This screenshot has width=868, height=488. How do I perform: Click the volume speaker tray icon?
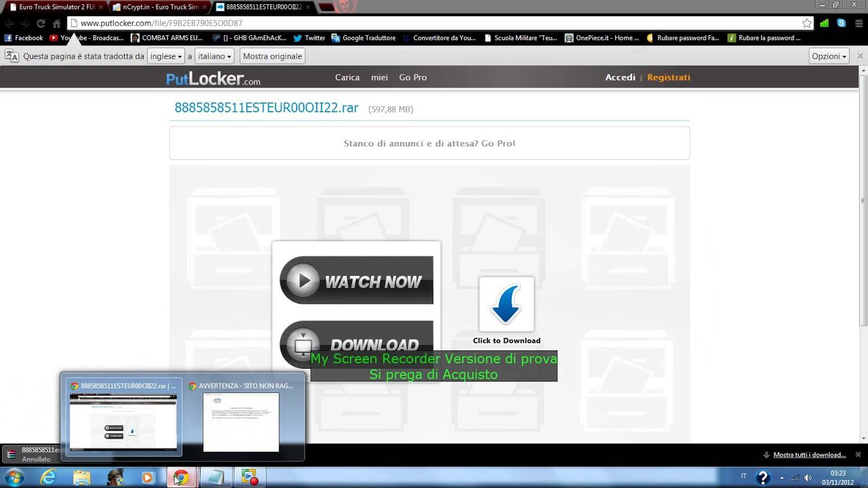pos(808,477)
